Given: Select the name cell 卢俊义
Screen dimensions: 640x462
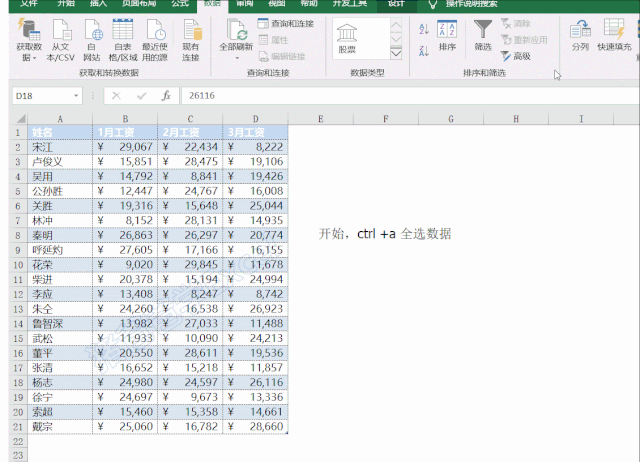Looking at the screenshot, I should pos(60,162).
